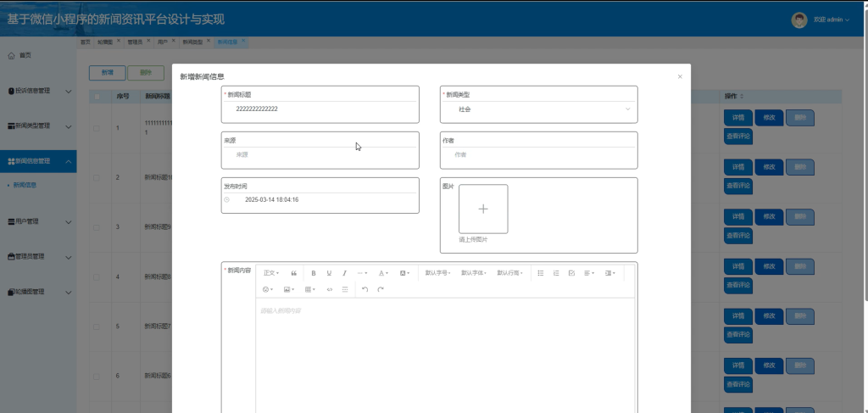The height and width of the screenshot is (413, 868).
Task: Open the text alignment options
Action: click(x=589, y=273)
